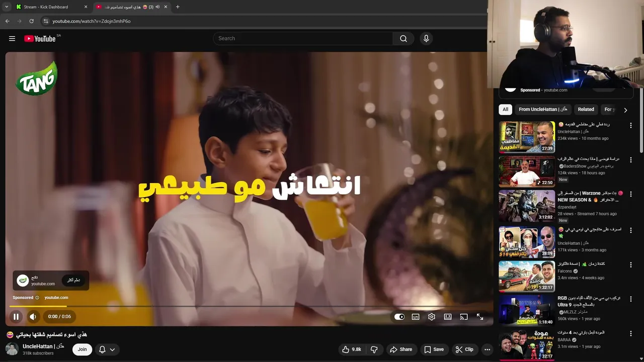Select the From UncleHattan filter chip

543,110
